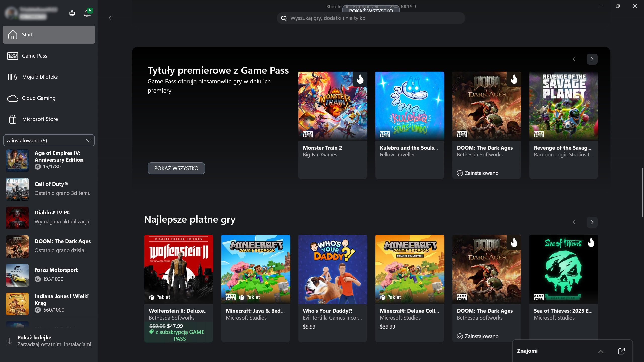Screen dimensions: 644x362
Task: Click the search magnifier icon
Action: 284,18
